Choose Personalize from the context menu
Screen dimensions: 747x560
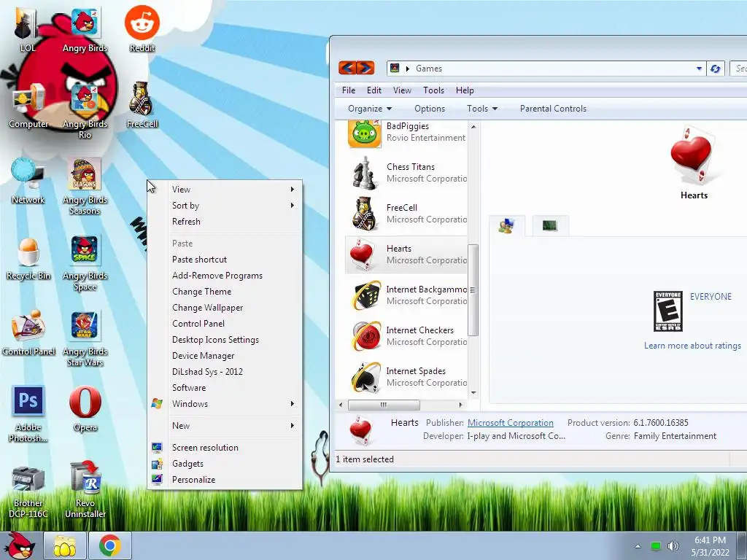225,480
